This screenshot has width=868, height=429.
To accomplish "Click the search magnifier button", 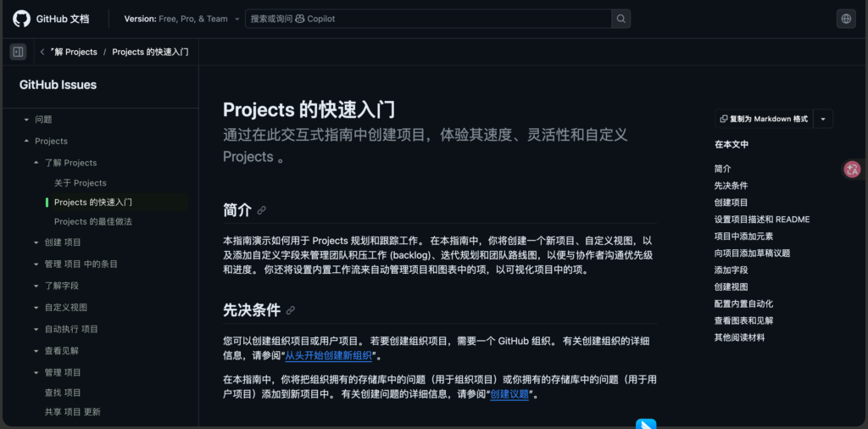I will tap(620, 19).
